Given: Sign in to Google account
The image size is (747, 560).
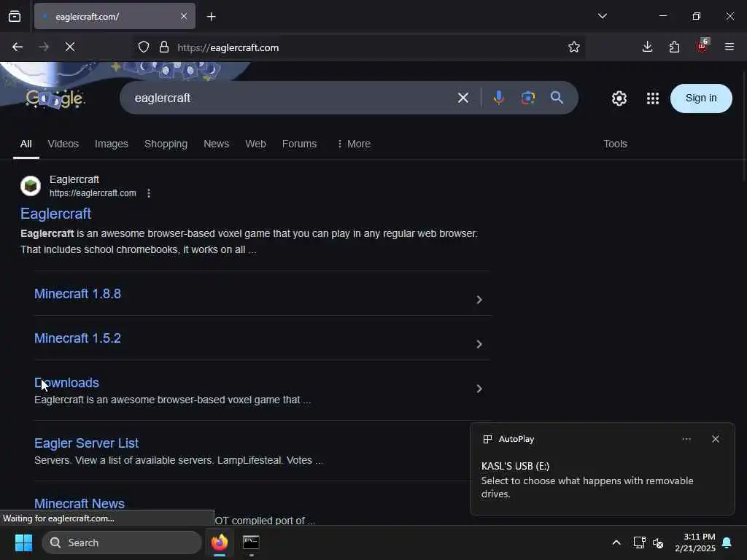Looking at the screenshot, I should point(701,98).
